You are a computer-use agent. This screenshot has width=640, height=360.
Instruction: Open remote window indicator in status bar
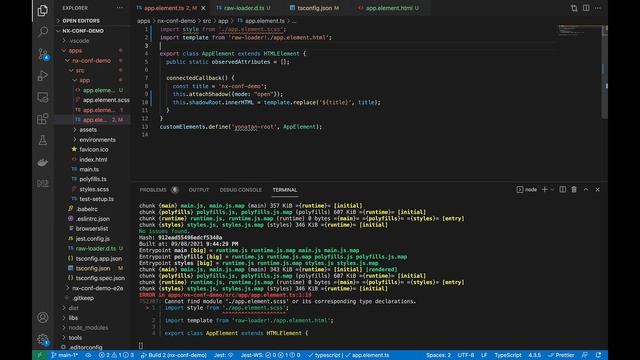point(40,355)
